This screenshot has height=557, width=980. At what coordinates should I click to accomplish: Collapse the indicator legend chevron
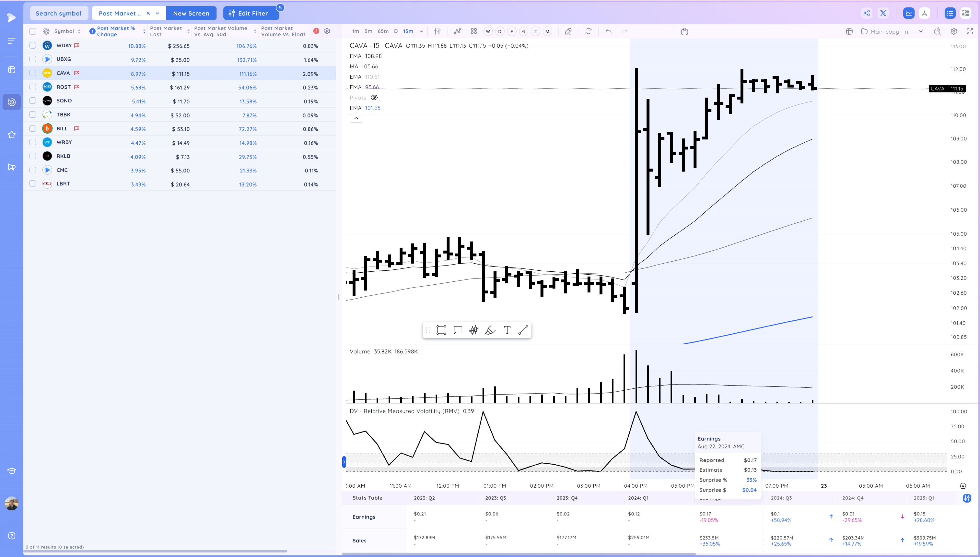click(x=356, y=118)
